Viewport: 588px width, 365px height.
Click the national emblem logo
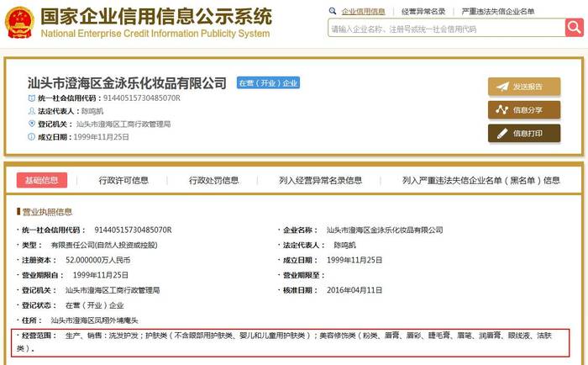pos(19,23)
